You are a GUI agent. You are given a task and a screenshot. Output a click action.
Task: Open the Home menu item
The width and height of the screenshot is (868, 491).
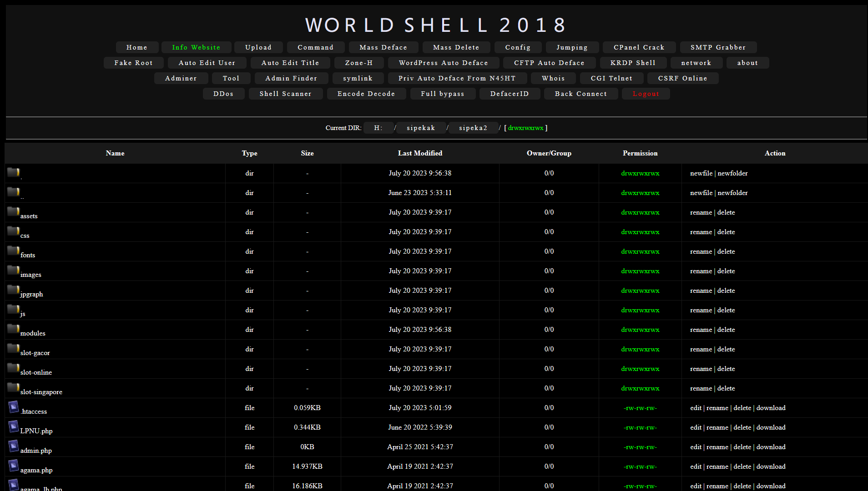point(137,47)
